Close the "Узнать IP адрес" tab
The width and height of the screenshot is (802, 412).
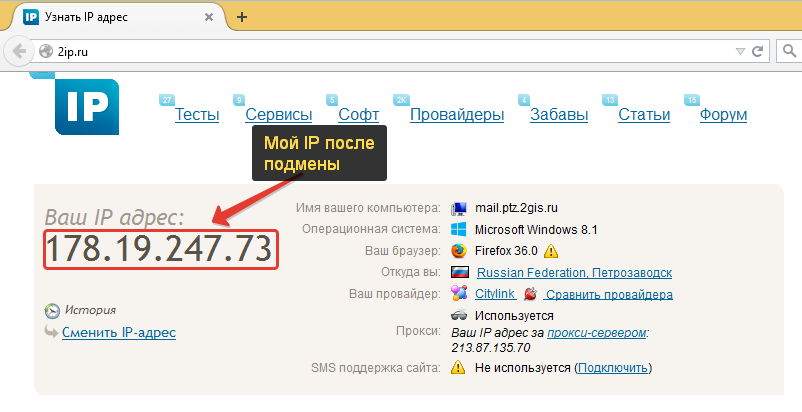pyautogui.click(x=209, y=17)
